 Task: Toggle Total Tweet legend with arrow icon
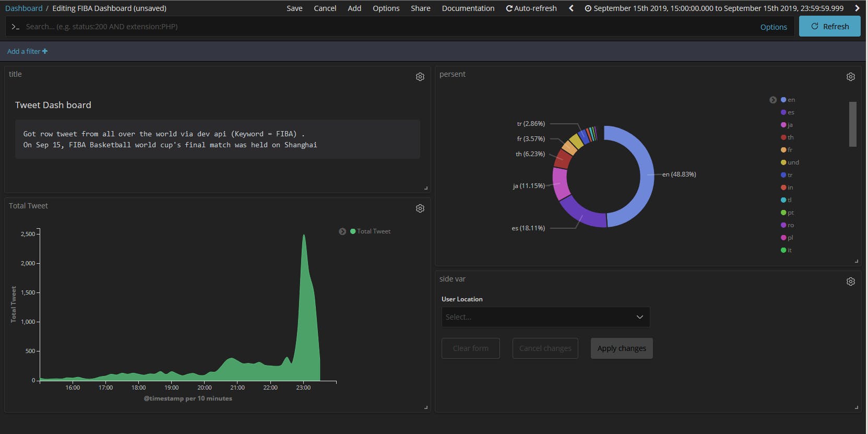tap(342, 231)
